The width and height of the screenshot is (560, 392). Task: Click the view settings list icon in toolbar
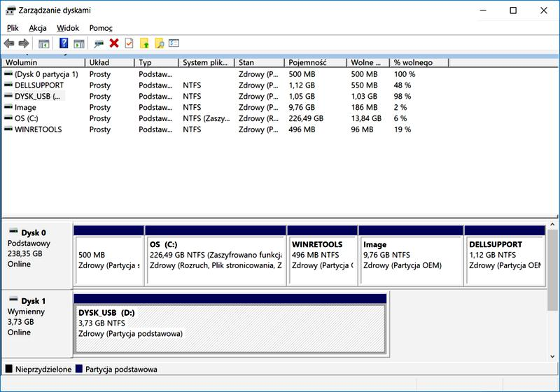tap(174, 43)
